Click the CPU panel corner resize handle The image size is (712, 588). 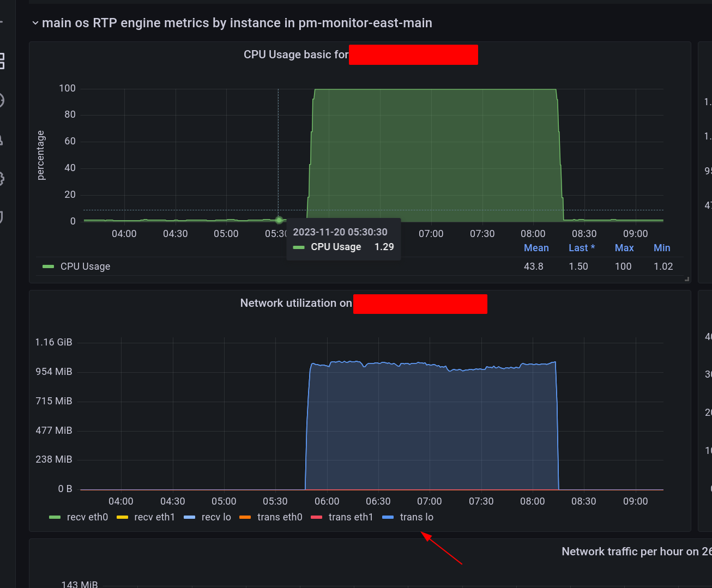(x=686, y=278)
